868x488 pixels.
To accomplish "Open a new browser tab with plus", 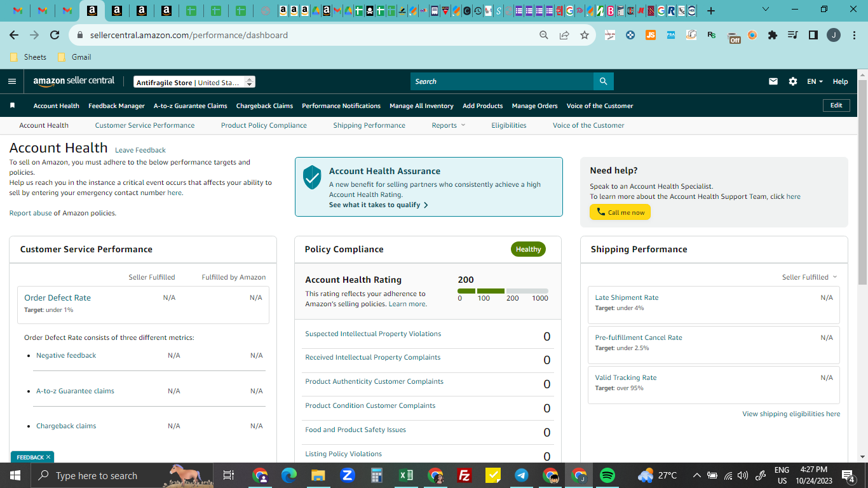I will [x=711, y=11].
